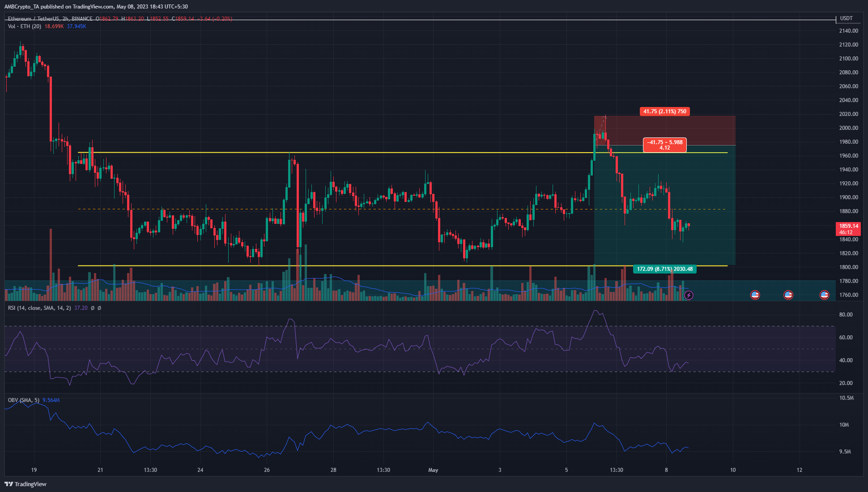Click the RSI 80.00 axis label
This screenshot has height=492, width=868.
click(x=846, y=315)
